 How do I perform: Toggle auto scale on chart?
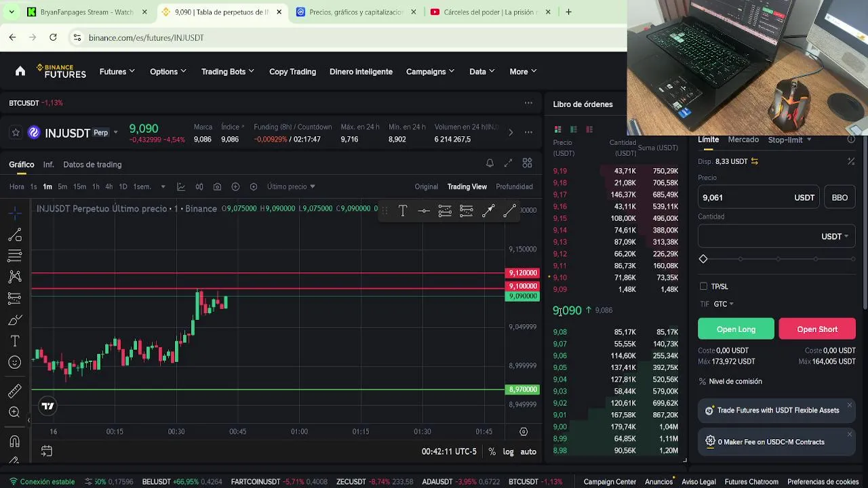(x=528, y=451)
